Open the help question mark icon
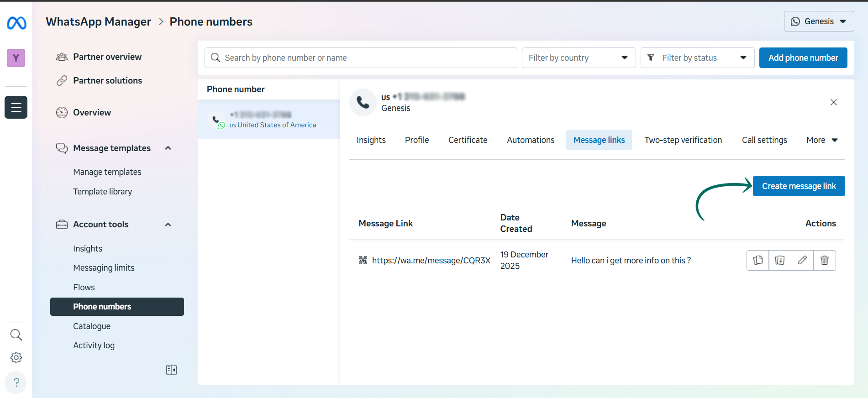Screen dimensions: 868x398 tap(16, 382)
